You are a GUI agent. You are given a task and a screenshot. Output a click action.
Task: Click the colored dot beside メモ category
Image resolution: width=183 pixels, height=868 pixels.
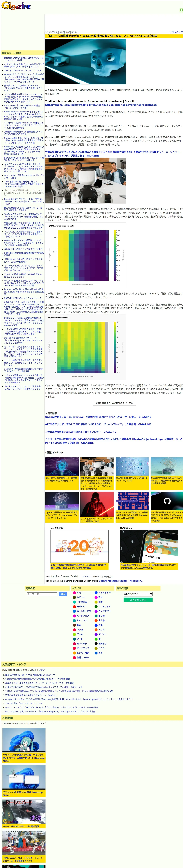pos(74,593)
